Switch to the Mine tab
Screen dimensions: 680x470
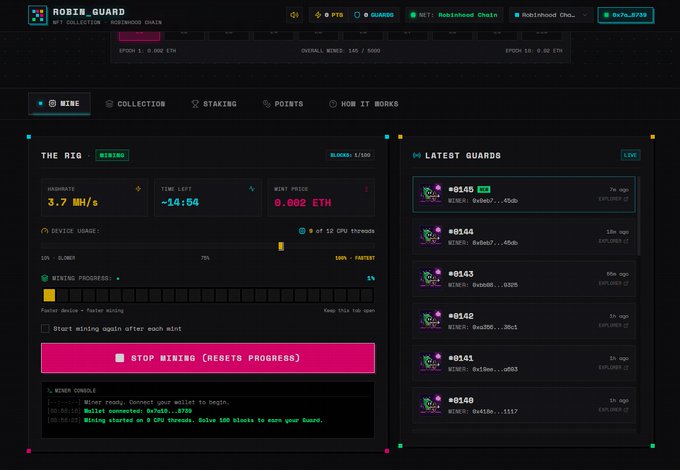click(59, 104)
